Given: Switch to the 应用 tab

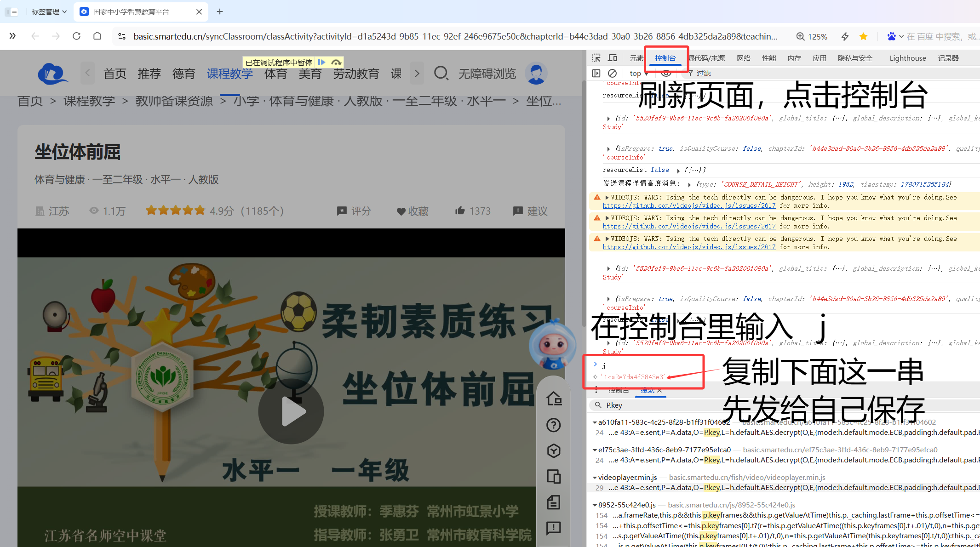Looking at the screenshot, I should [x=820, y=58].
